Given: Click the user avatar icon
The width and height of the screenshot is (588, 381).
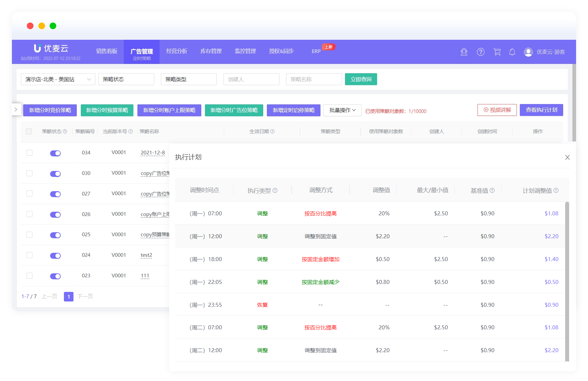Looking at the screenshot, I should [x=528, y=52].
